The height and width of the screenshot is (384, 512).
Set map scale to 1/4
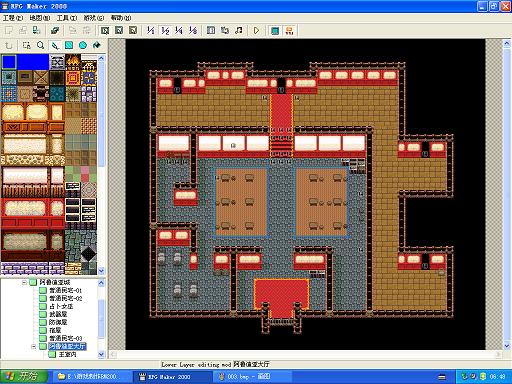pyautogui.click(x=179, y=31)
